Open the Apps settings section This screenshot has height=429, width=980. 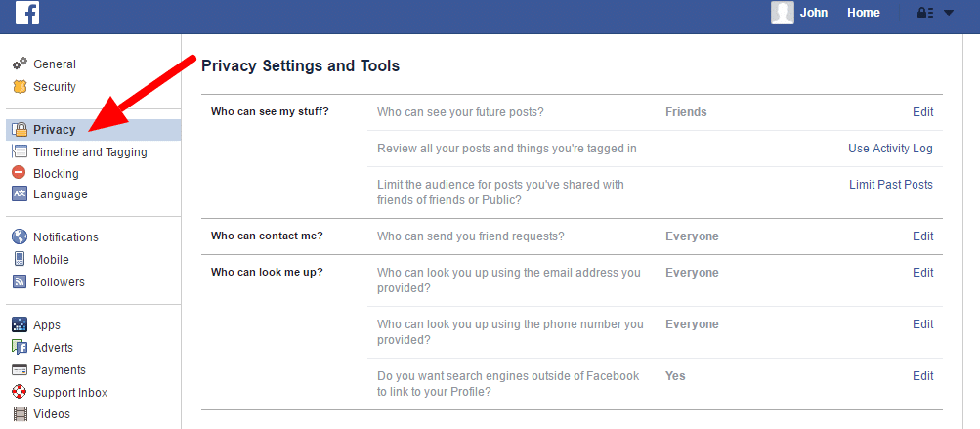[x=47, y=325]
